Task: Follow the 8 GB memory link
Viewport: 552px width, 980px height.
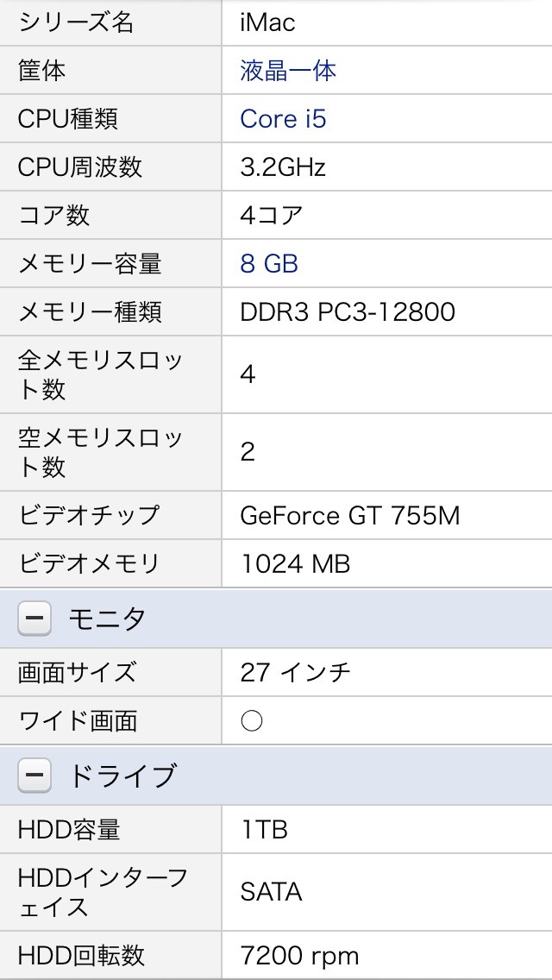Action: 269,263
